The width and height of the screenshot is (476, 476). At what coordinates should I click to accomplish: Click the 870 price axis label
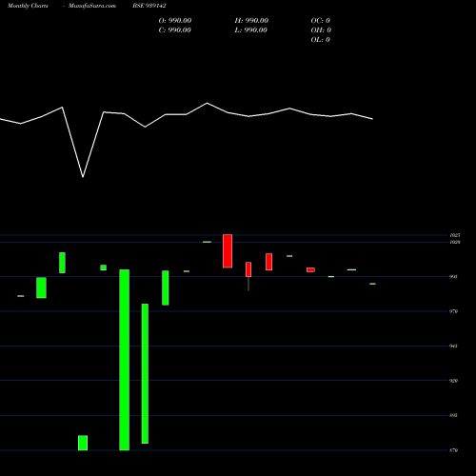pyautogui.click(x=453, y=450)
